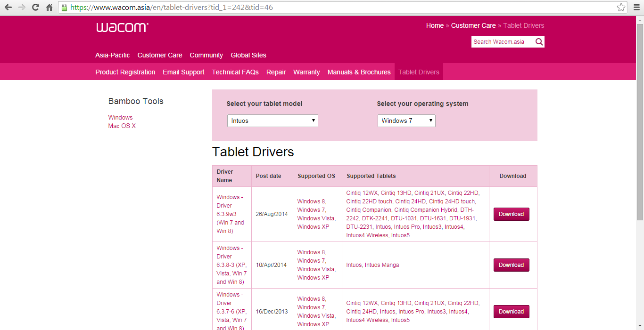Go to the Product Registration tab
Screen dimensions: 644x330
point(125,72)
